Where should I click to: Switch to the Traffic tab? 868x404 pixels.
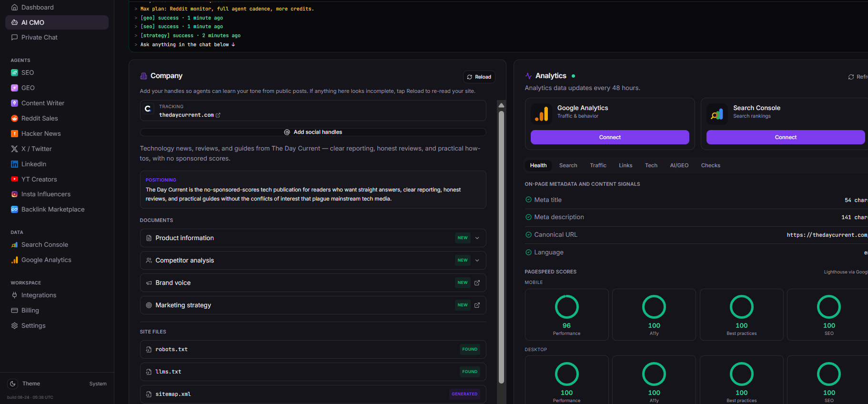[598, 165]
